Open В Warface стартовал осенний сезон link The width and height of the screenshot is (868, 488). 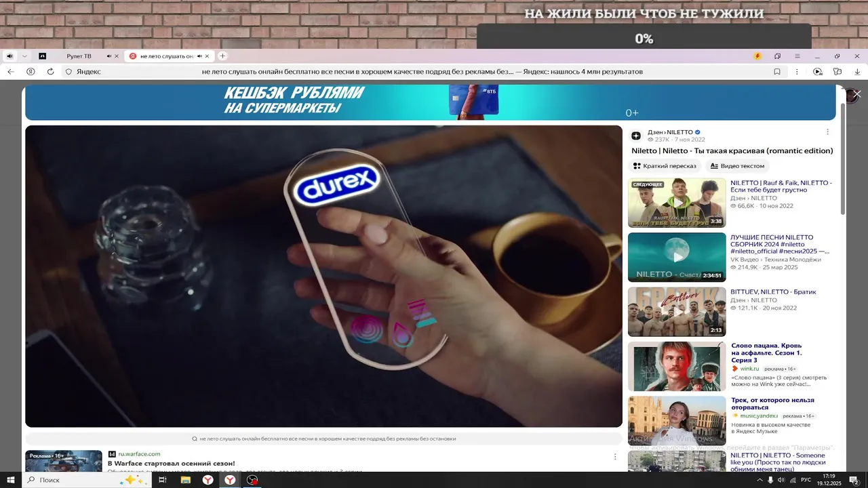[x=172, y=464]
